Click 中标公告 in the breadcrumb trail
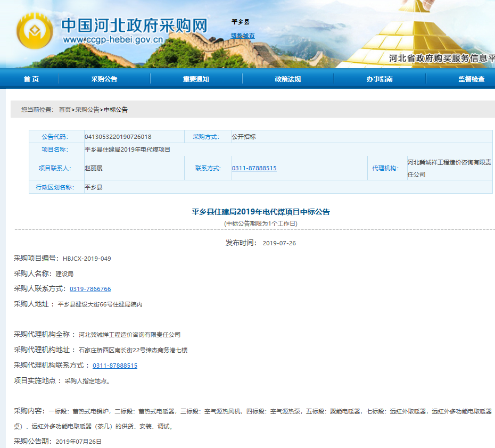495x448 pixels. 115,110
